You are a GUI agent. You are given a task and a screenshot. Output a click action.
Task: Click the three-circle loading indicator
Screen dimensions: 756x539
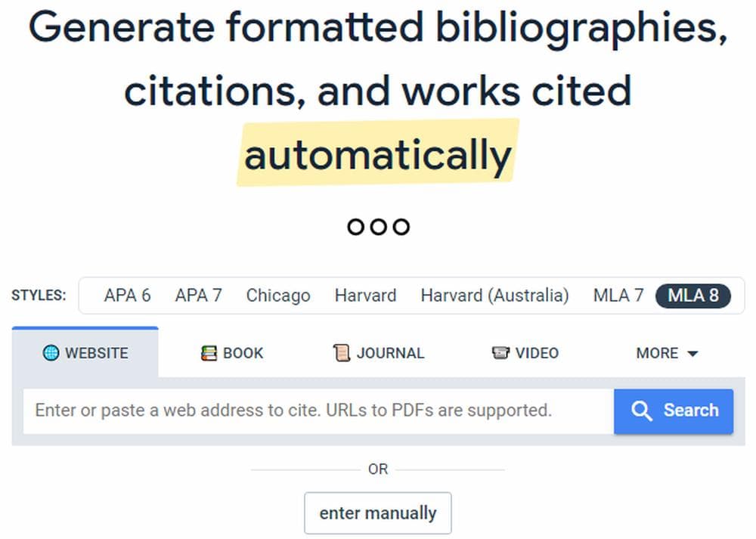378,226
